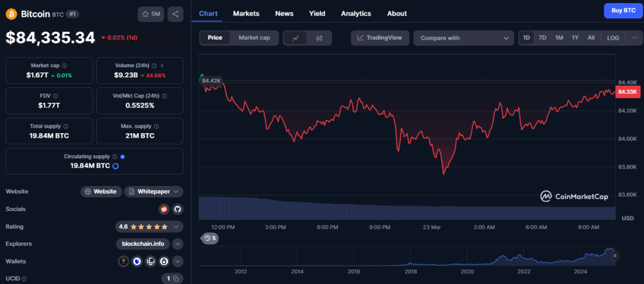The height and width of the screenshot is (284, 644).
Task: Select the Binance wallet icon
Action: pyautogui.click(x=123, y=261)
